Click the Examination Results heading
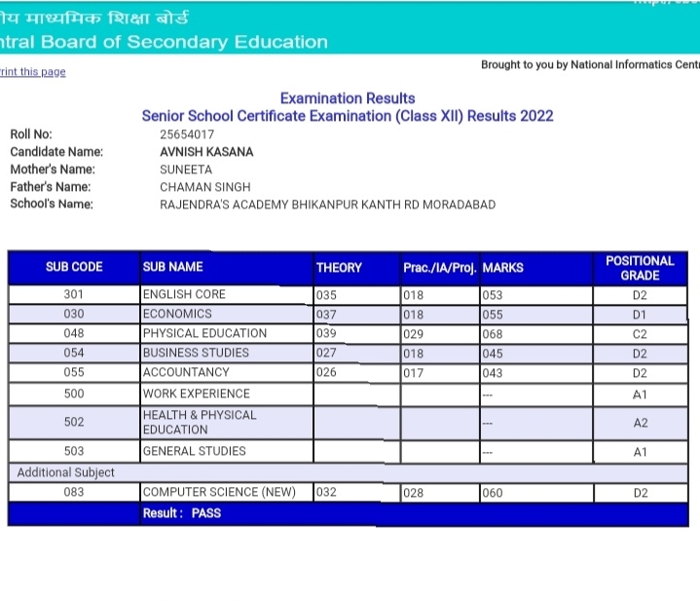 (x=348, y=98)
